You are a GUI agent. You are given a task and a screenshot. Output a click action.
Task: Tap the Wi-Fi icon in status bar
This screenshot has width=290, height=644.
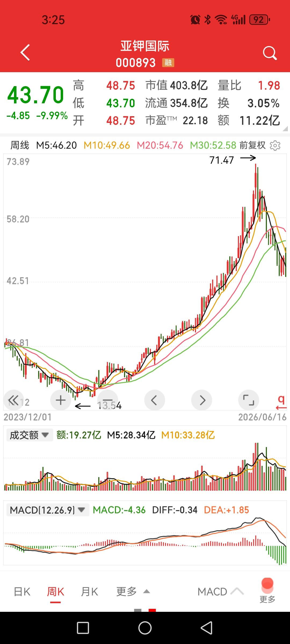click(221, 20)
